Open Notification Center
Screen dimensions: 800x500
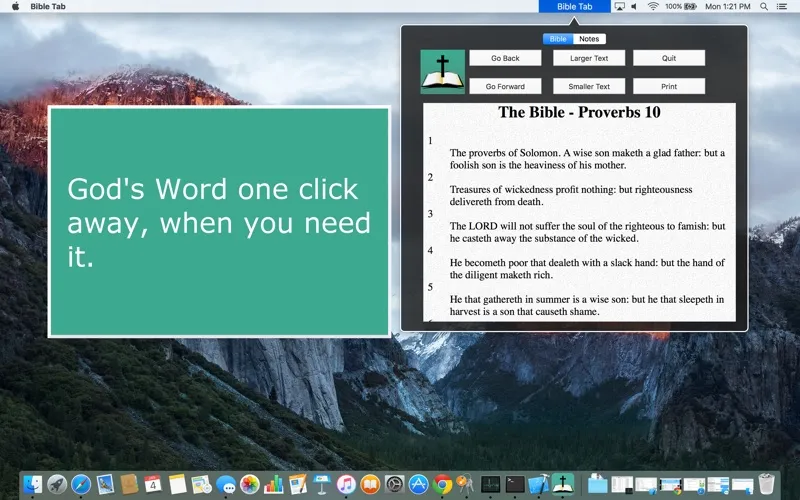click(781, 7)
